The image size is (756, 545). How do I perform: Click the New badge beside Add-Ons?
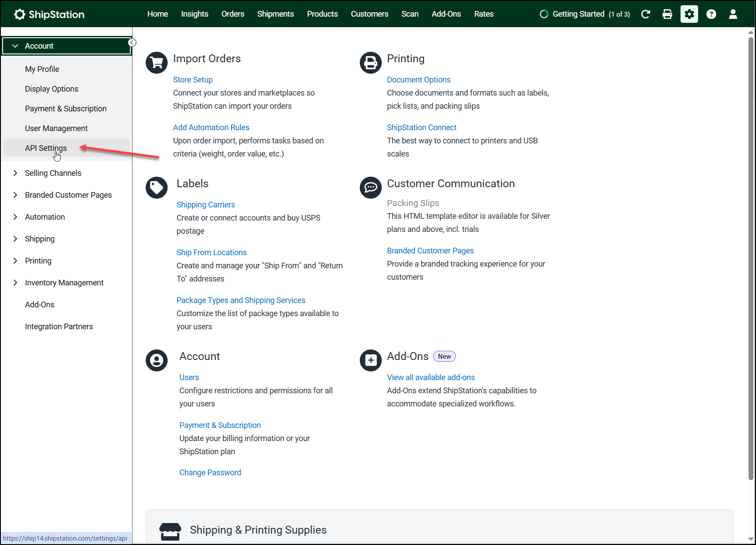pyautogui.click(x=444, y=356)
